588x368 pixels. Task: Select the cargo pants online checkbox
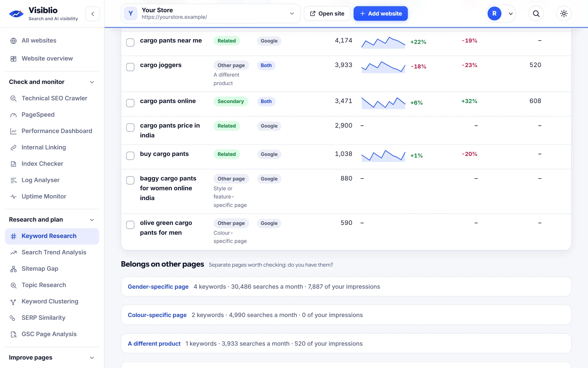[130, 103]
